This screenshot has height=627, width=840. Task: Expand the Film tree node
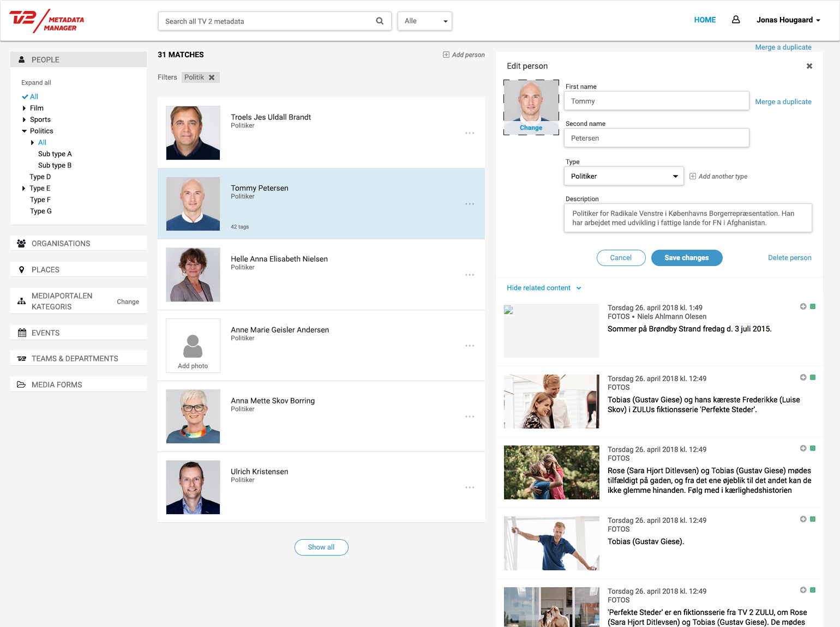coord(24,108)
